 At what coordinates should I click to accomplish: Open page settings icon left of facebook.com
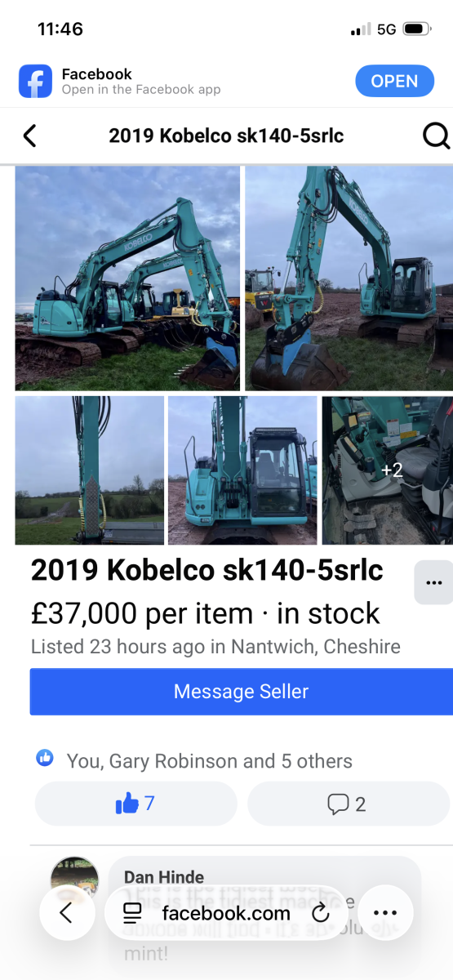(x=132, y=913)
